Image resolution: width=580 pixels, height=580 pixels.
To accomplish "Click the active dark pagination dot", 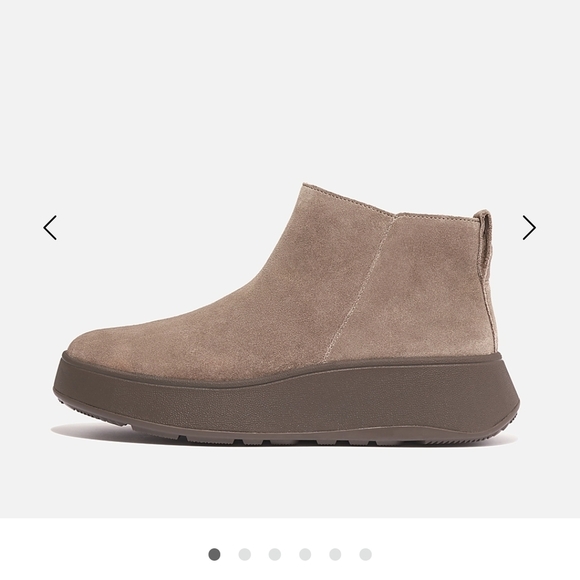I will coord(214,554).
